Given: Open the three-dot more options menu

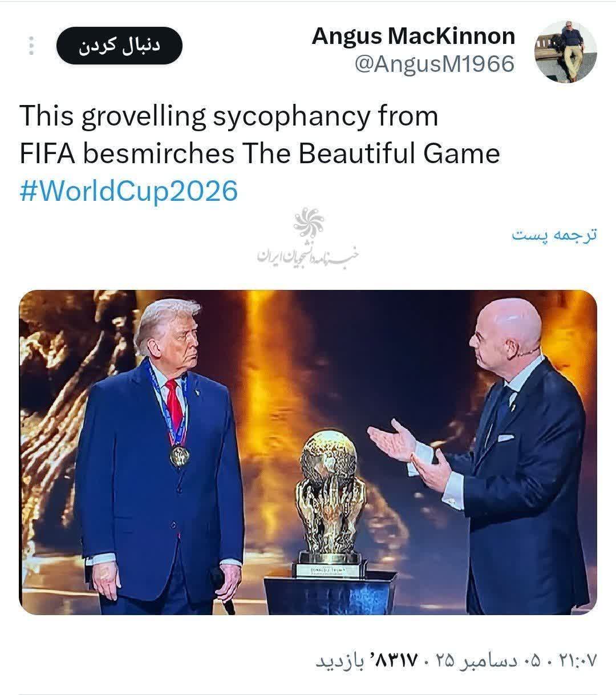Looking at the screenshot, I should point(31,46).
